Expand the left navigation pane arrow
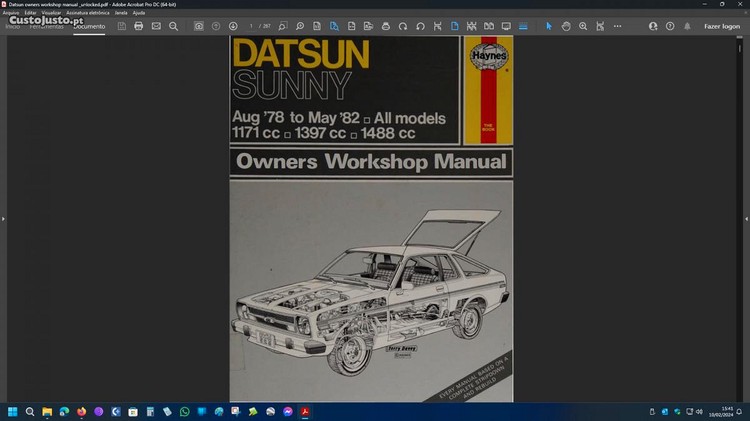 [4, 218]
